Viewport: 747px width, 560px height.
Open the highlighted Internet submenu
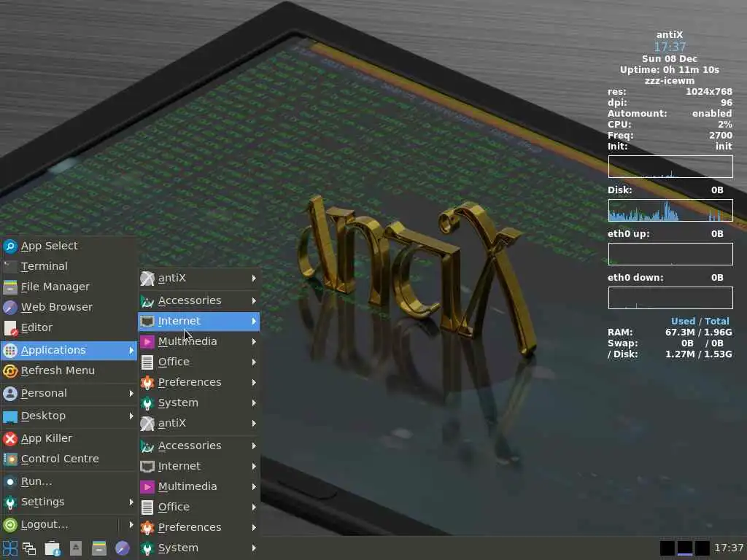[x=198, y=322]
